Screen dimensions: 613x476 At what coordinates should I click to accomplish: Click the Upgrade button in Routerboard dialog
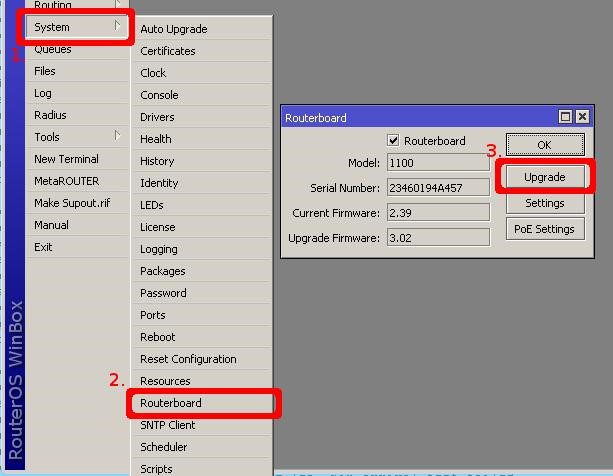click(x=544, y=177)
